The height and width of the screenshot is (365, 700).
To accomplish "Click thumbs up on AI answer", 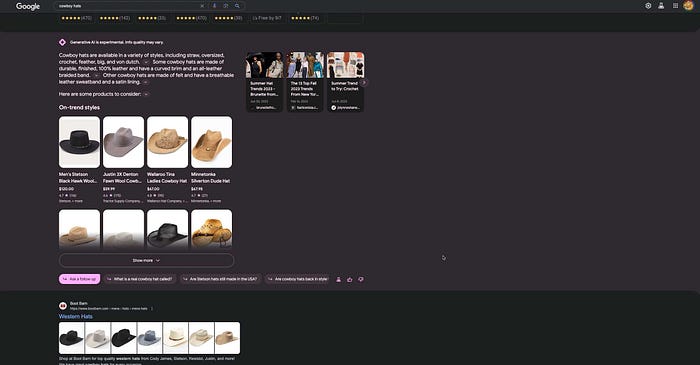I will 350,279.
